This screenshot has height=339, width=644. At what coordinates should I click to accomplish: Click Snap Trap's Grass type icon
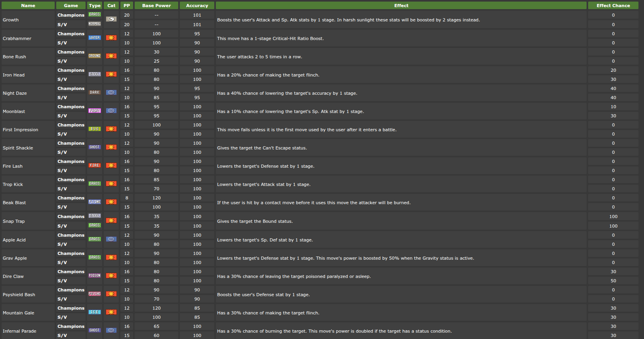(x=95, y=225)
